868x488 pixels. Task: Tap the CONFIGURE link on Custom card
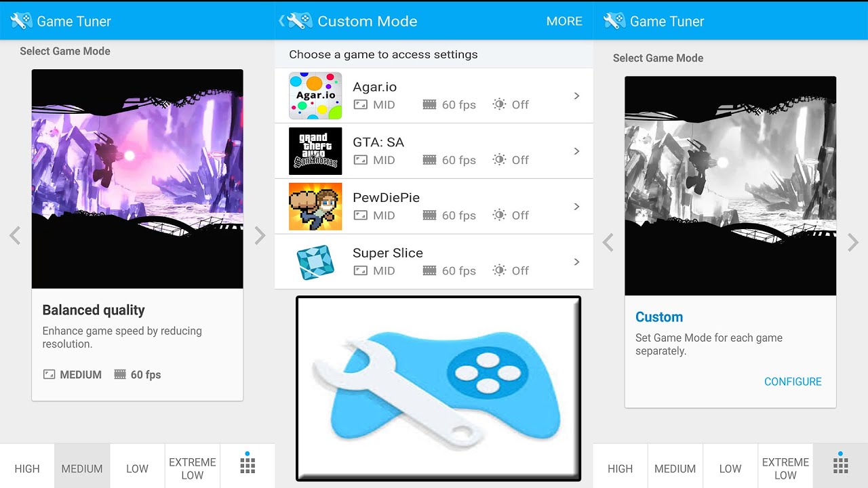click(x=793, y=382)
